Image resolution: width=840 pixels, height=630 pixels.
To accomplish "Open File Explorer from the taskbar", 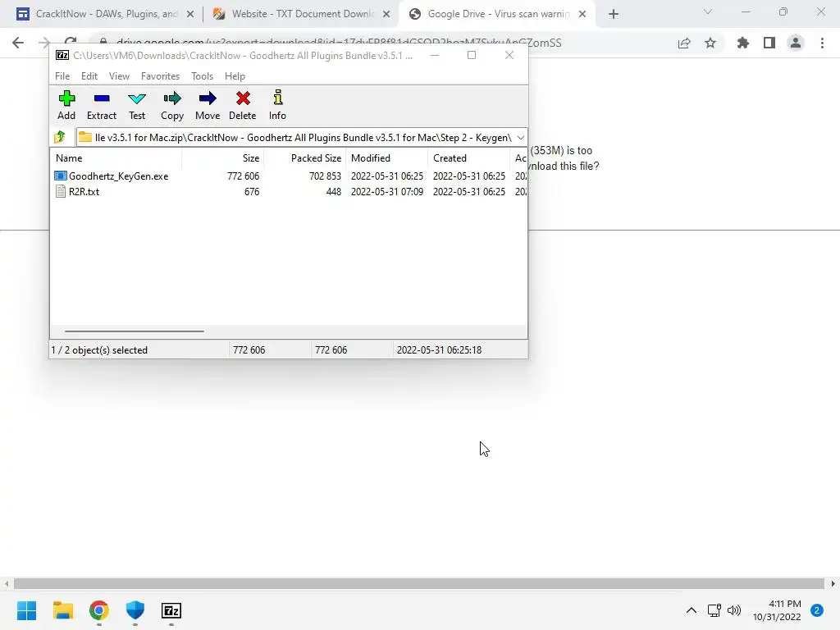I will click(x=62, y=610).
